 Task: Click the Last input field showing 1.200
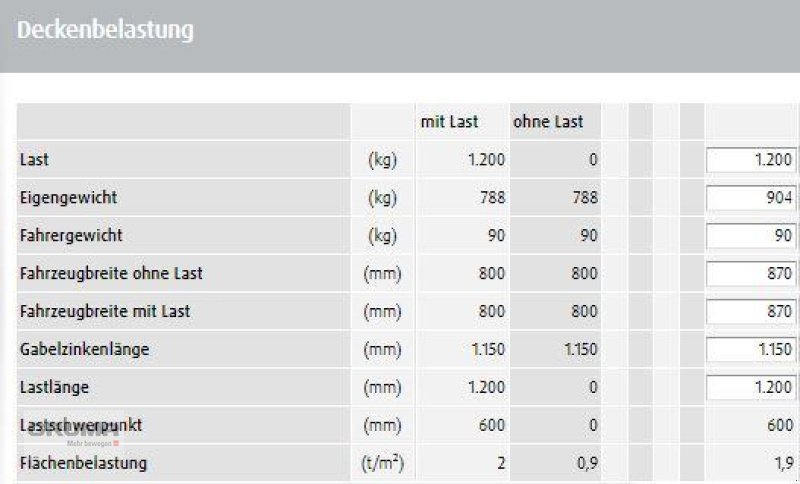(751, 160)
